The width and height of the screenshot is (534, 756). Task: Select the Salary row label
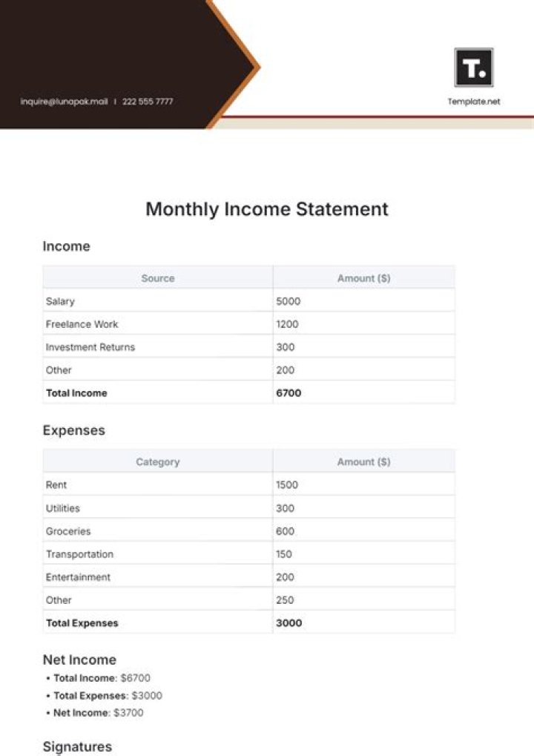[60, 301]
